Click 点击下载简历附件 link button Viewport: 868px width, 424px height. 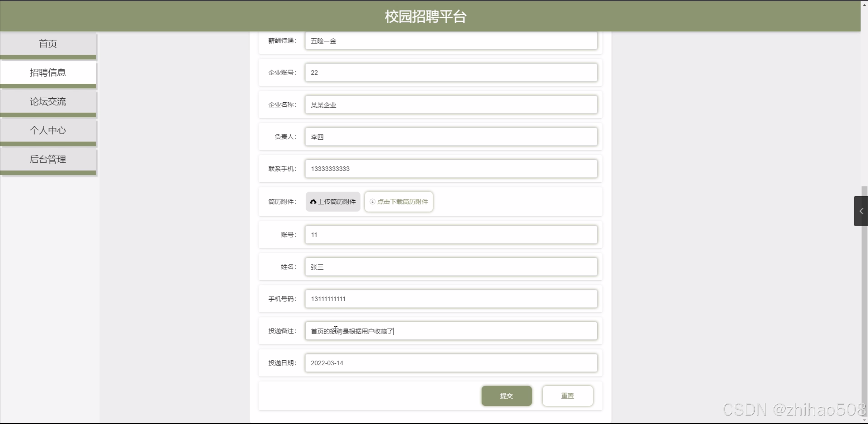(x=399, y=202)
